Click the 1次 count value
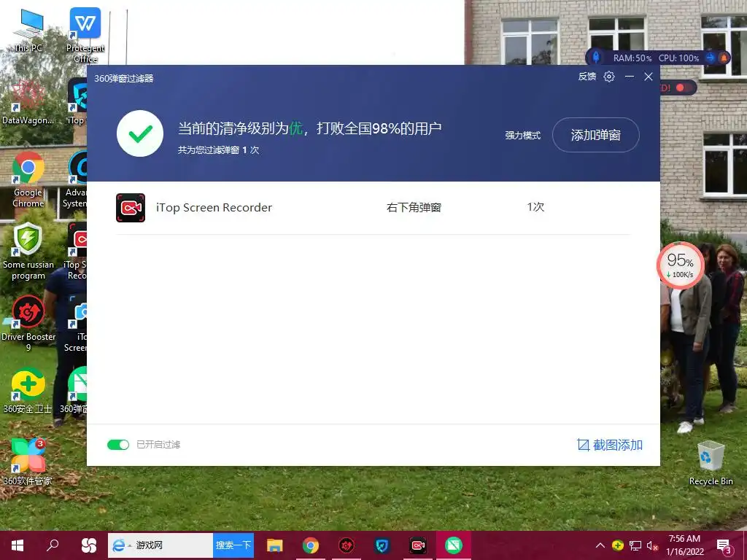The image size is (747, 560). [x=535, y=207]
